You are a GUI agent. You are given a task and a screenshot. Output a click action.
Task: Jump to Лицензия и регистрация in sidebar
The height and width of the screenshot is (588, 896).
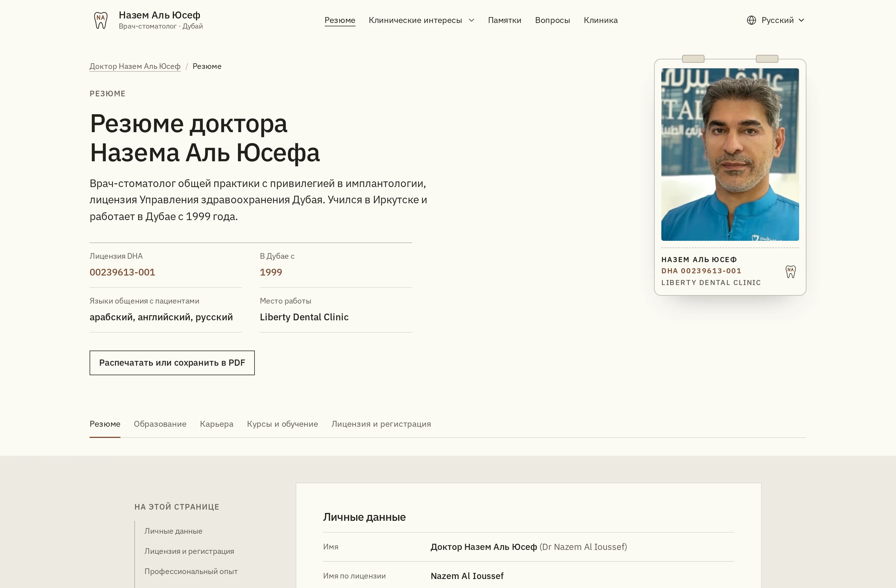pos(189,551)
